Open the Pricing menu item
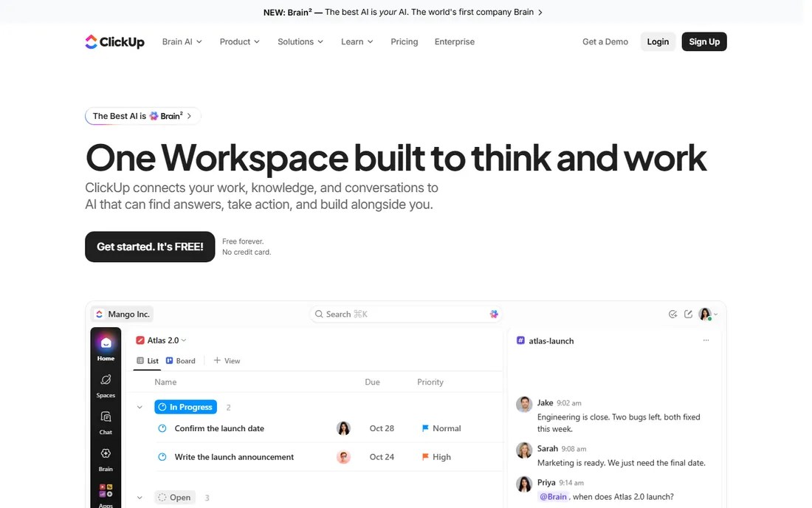Image resolution: width=812 pixels, height=508 pixels. [404, 42]
